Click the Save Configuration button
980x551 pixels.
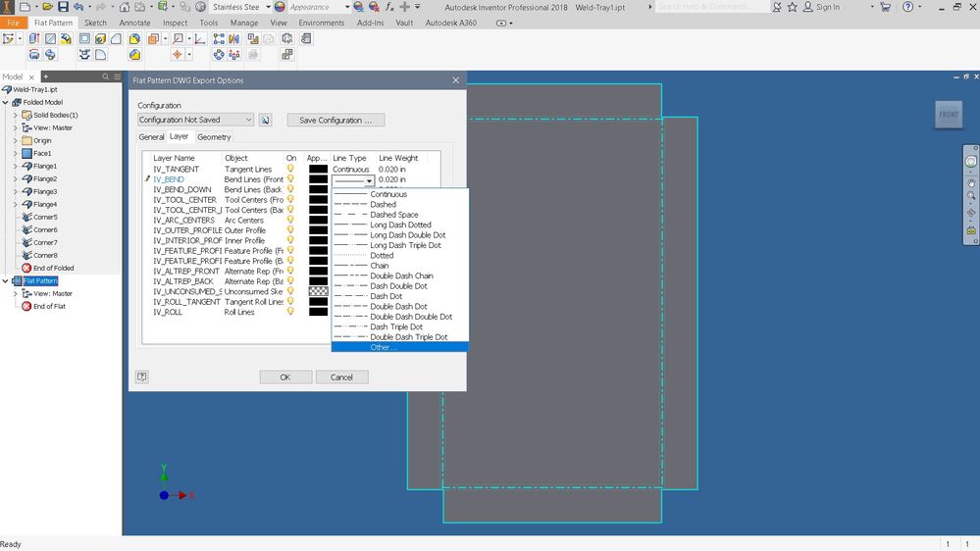pyautogui.click(x=335, y=120)
